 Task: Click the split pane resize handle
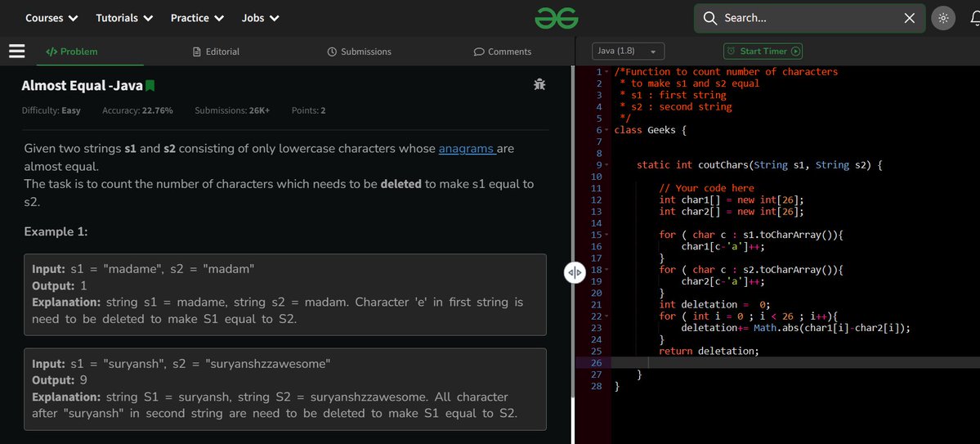575,272
